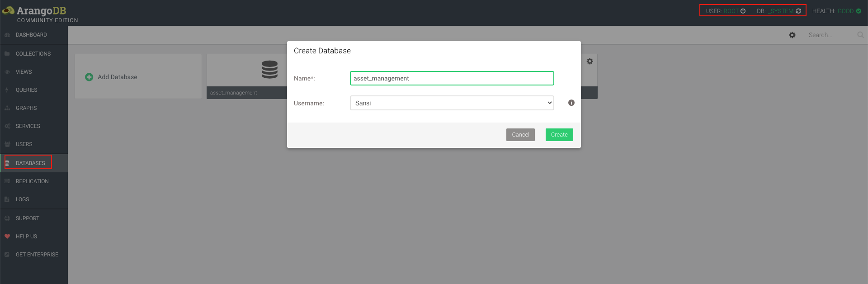Open the settings gear beside the search box
This screenshot has width=868, height=284.
pyautogui.click(x=792, y=35)
